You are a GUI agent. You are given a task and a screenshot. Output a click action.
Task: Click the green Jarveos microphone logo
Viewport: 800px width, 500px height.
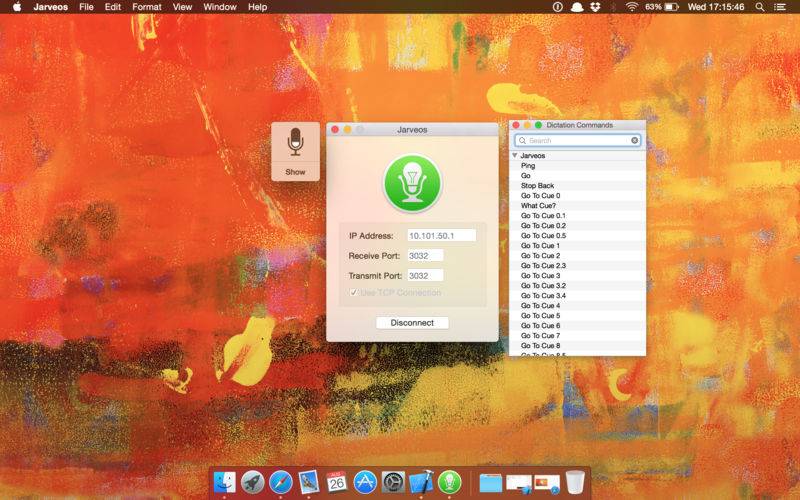(412, 182)
